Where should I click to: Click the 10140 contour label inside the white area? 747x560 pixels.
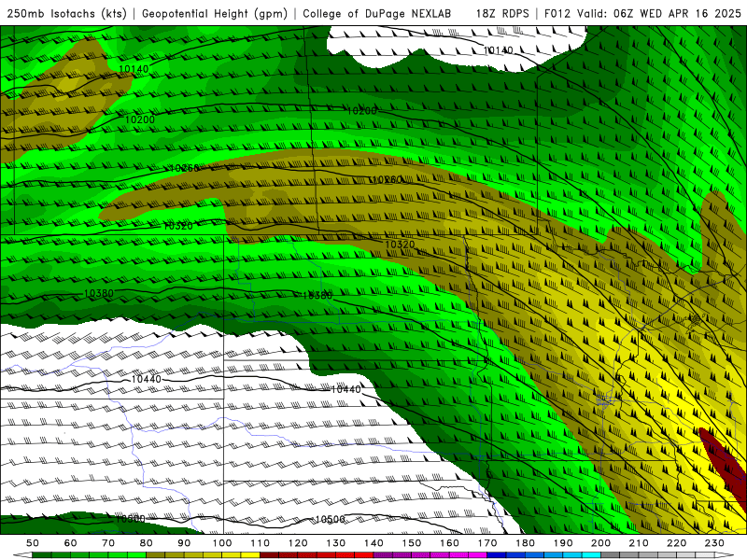click(x=499, y=50)
